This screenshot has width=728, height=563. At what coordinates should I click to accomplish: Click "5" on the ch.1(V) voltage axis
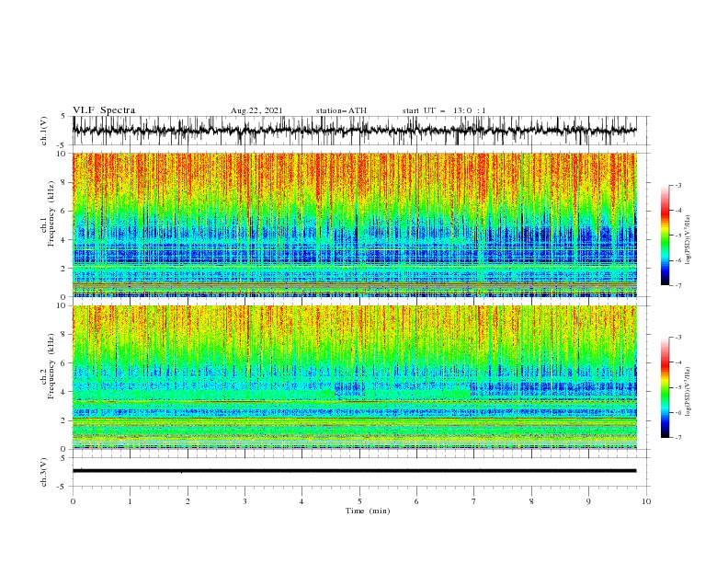[x=63, y=116]
